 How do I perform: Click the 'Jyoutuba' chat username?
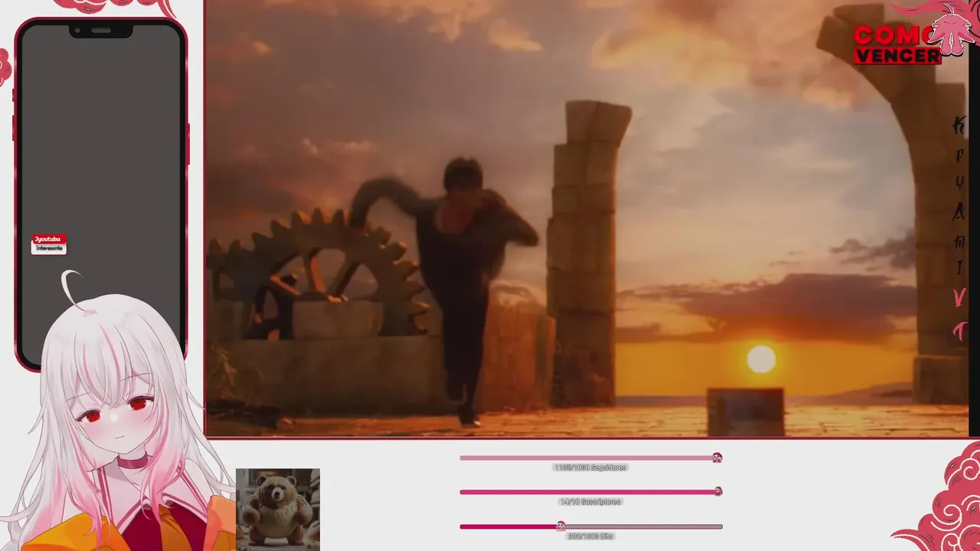click(x=49, y=239)
